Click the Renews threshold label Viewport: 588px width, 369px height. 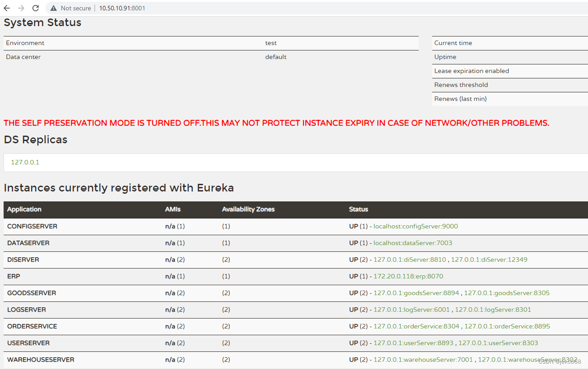pos(461,85)
